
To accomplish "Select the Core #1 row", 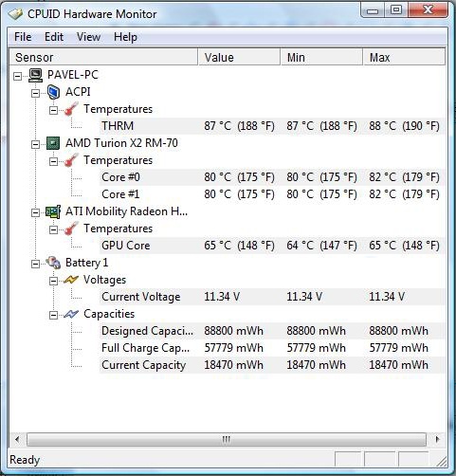I will tap(272, 194).
